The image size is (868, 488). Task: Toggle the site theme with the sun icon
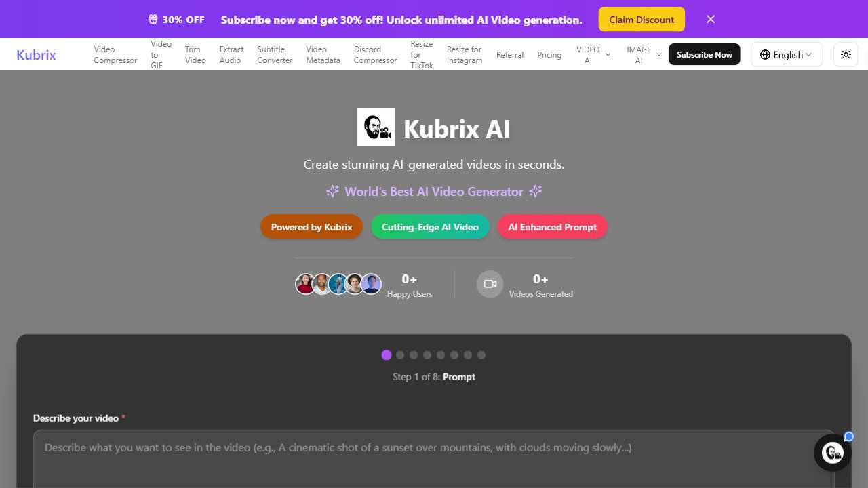point(845,54)
